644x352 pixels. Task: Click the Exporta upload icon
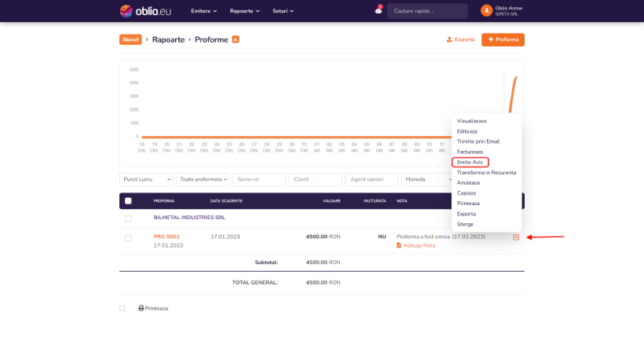pyautogui.click(x=449, y=39)
